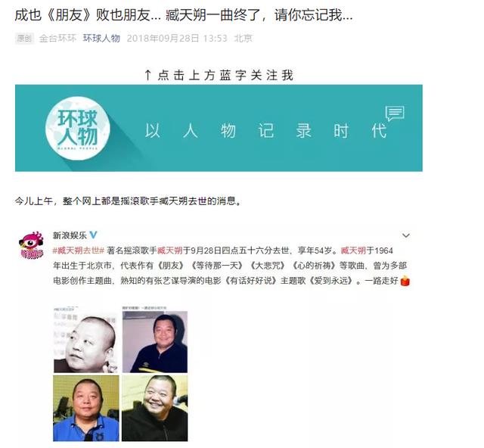Open the top-right photo thumbnail
The image size is (484, 448).
pos(155,340)
